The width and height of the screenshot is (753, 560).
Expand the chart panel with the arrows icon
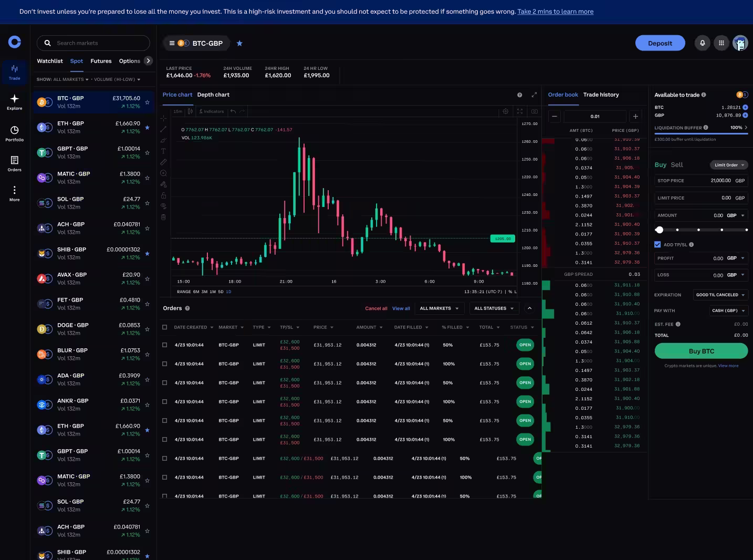(534, 95)
